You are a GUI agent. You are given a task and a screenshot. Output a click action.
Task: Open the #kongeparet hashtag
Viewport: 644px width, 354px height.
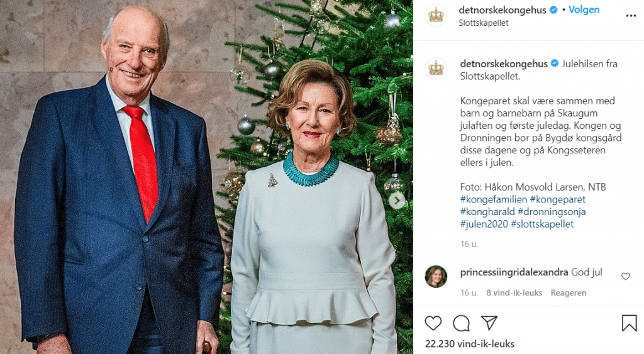tap(557, 199)
